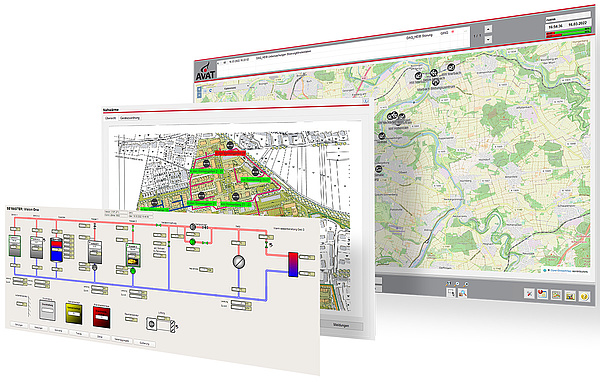Image resolution: width=600 pixels, height=382 pixels.
Task: Switch to the Übersicht tab in Nahwärme window
Action: pos(111,118)
